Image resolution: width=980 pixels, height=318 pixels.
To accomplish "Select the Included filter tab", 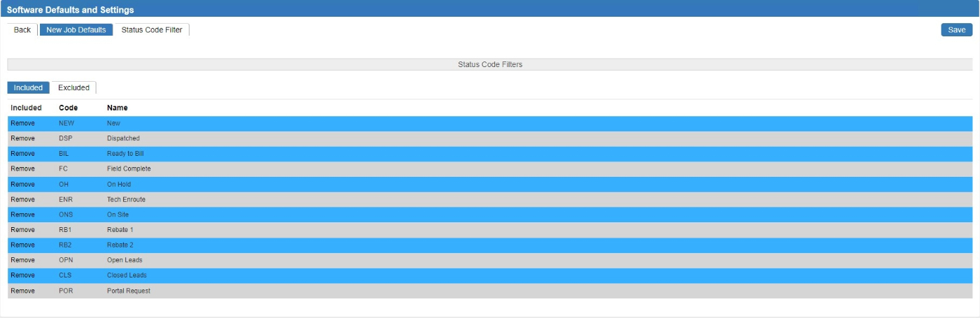I will (x=29, y=88).
